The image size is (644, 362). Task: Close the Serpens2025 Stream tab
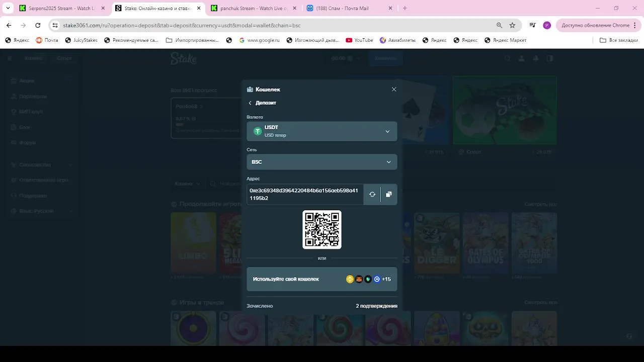pyautogui.click(x=103, y=8)
